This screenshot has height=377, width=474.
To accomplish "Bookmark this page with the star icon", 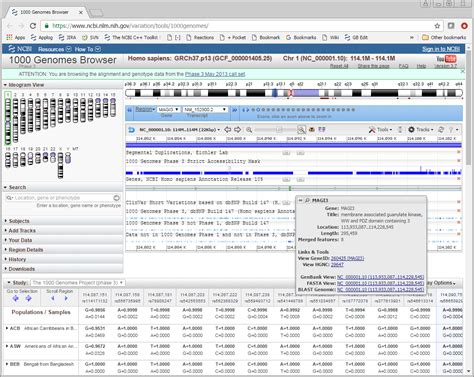I will tap(437, 26).
